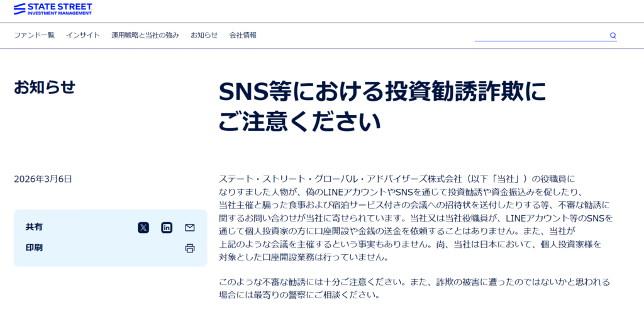Print the page via the printer icon

(190, 248)
